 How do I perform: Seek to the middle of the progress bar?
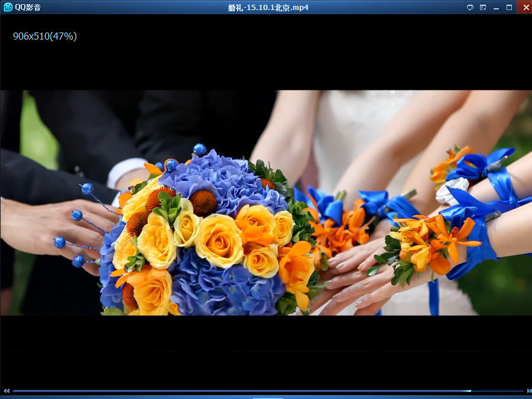pyautogui.click(x=268, y=391)
